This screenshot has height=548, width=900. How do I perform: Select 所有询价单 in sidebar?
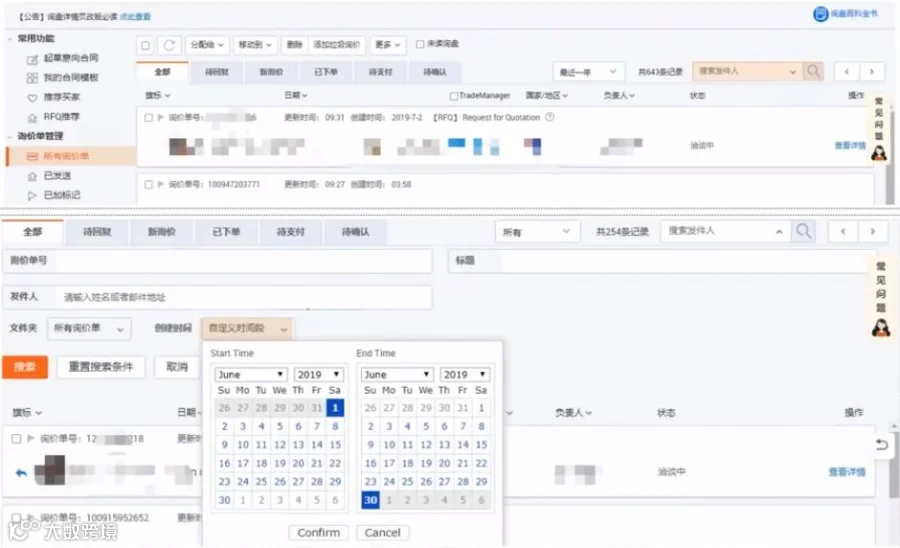(x=71, y=156)
